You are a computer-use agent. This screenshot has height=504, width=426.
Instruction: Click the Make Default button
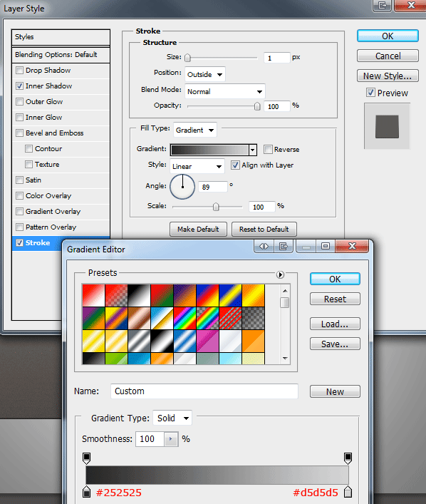pos(198,229)
